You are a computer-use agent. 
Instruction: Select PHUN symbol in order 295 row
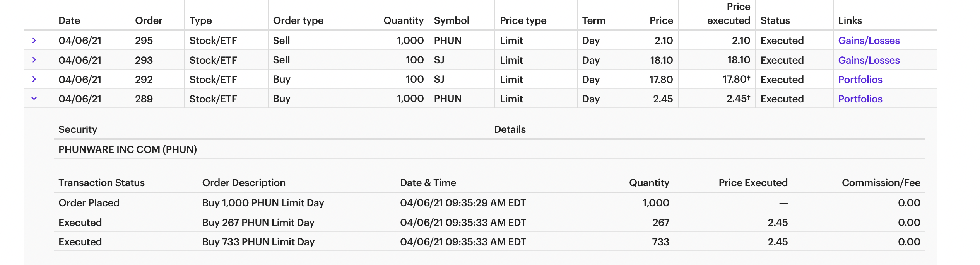click(x=448, y=41)
